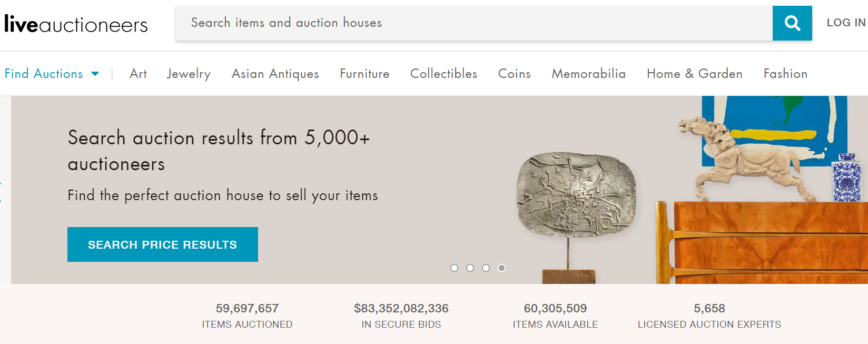Open the Jewelry category

coord(189,74)
